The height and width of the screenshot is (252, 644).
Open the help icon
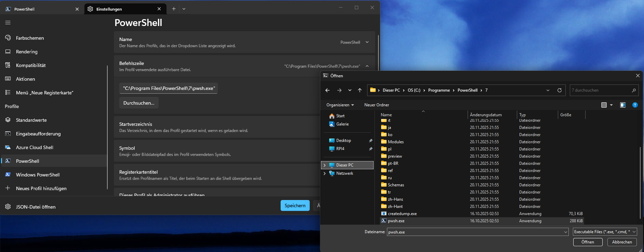click(x=635, y=105)
